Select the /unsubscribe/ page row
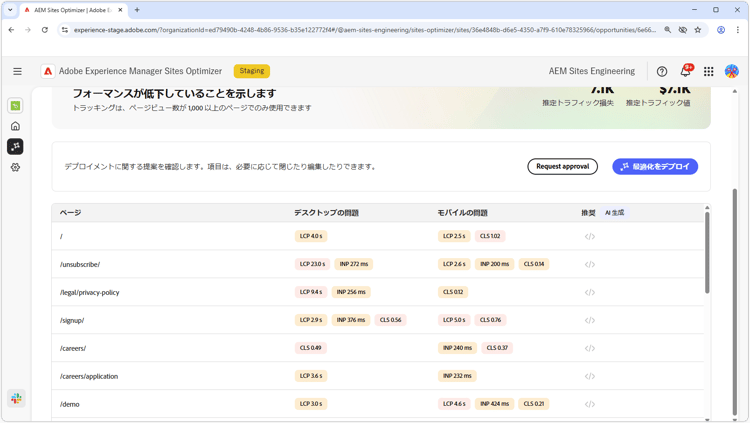 click(x=378, y=264)
